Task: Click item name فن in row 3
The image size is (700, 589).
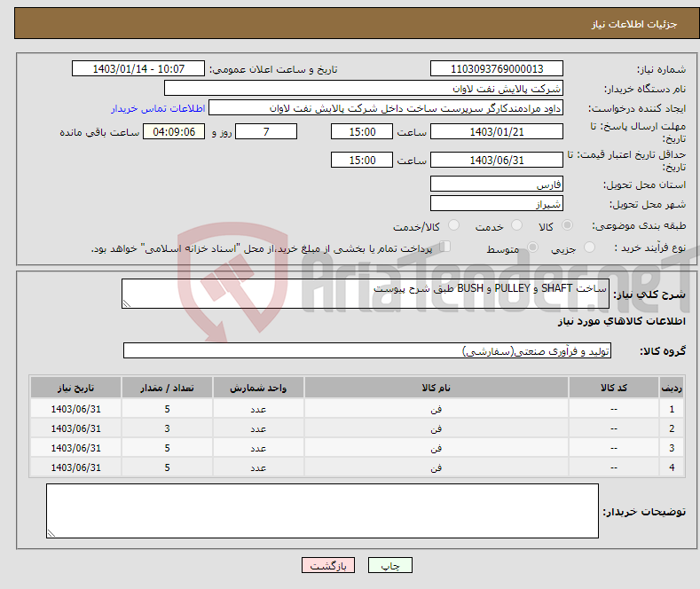Action: pos(437,448)
